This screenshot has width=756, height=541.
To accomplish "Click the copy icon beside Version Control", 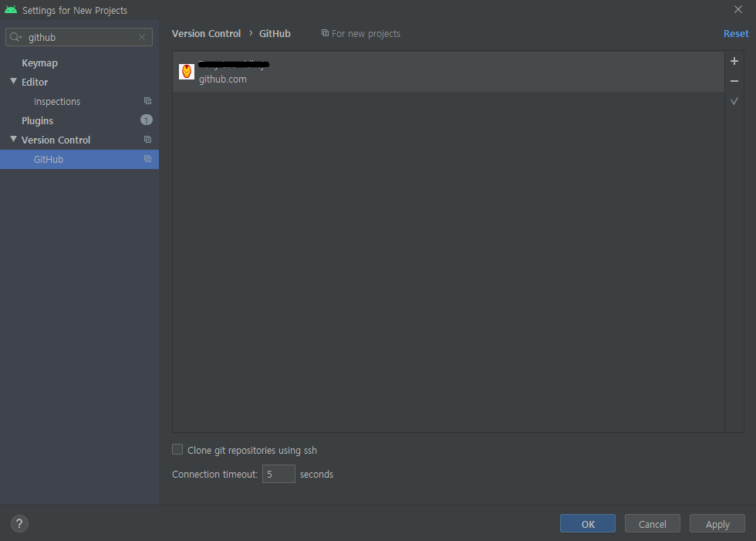I will tap(147, 140).
